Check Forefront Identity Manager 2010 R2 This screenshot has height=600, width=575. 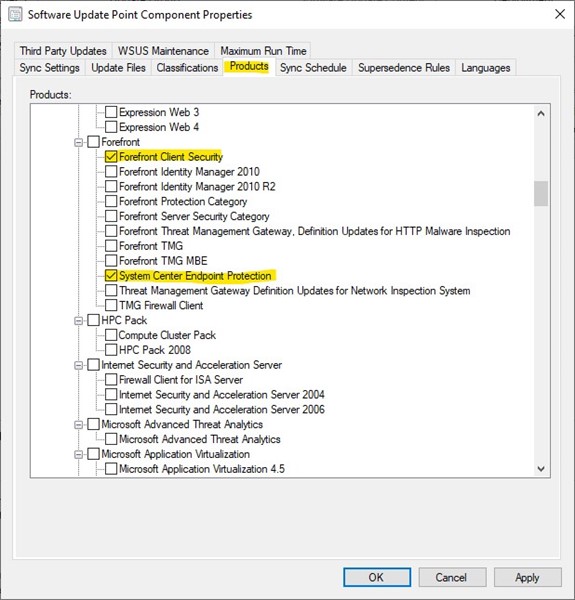click(111, 186)
